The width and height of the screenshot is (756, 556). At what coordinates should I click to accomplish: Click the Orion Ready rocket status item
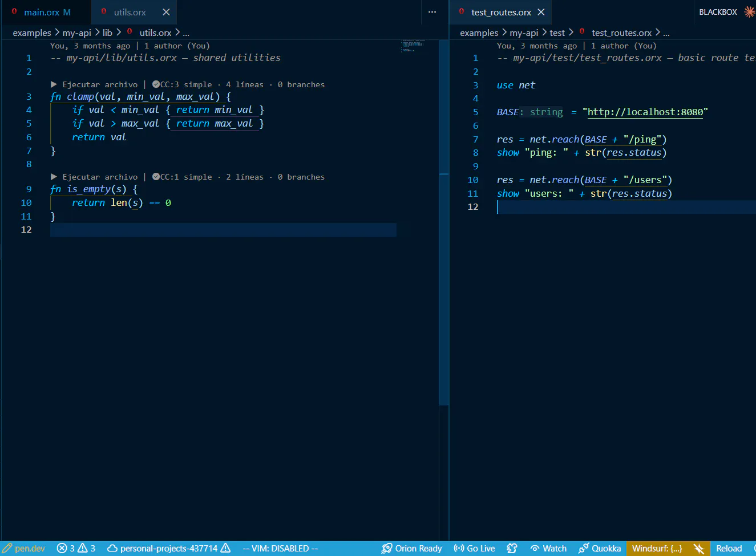411,549
